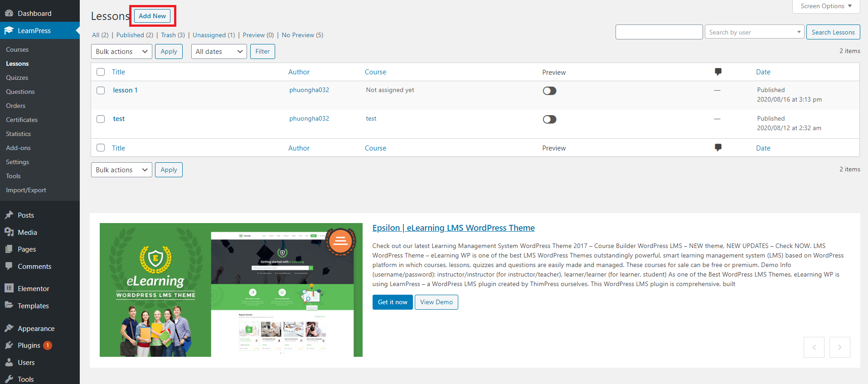
Task: Click the Dashboard gauge icon
Action: point(9,13)
